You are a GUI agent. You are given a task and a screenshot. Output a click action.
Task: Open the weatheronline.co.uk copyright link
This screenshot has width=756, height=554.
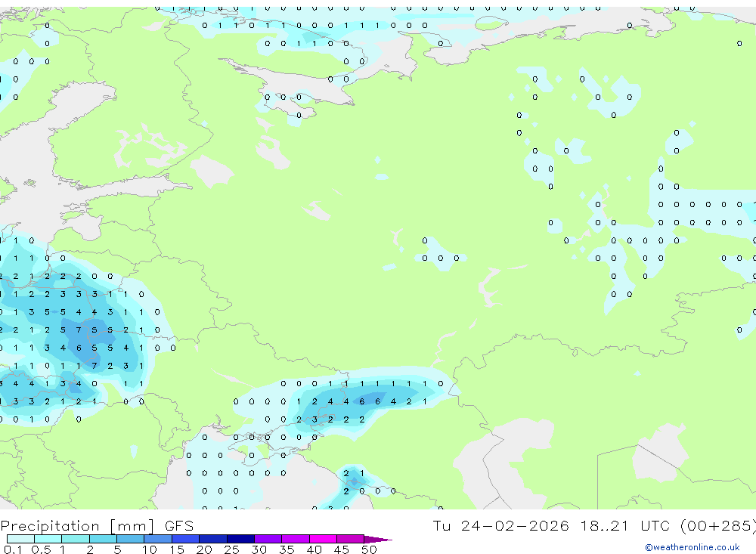pos(692,547)
